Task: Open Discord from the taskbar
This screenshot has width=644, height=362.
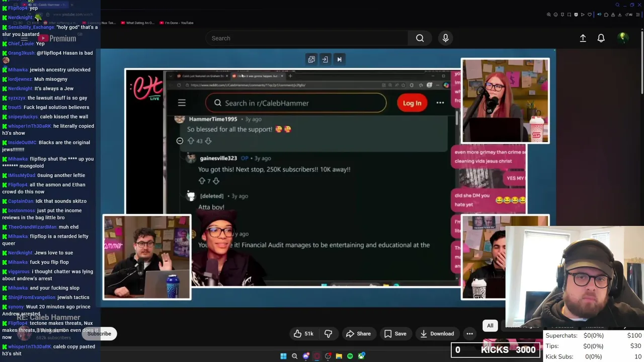Action: [306, 356]
